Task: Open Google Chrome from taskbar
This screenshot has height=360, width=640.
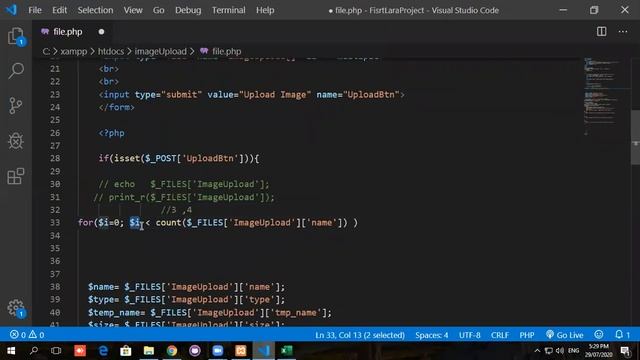Action: point(172,351)
